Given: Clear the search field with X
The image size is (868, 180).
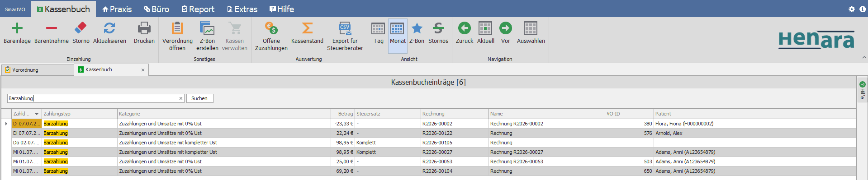Looking at the screenshot, I should (181, 98).
